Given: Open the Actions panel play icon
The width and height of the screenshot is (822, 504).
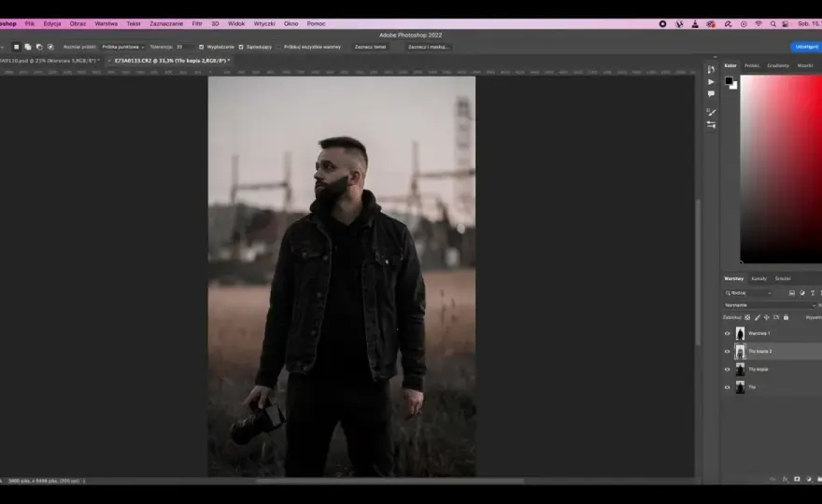Looking at the screenshot, I should pyautogui.click(x=711, y=82).
